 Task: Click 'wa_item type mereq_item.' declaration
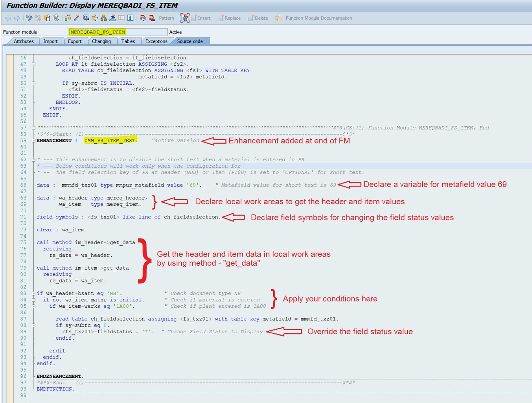pyautogui.click(x=100, y=204)
